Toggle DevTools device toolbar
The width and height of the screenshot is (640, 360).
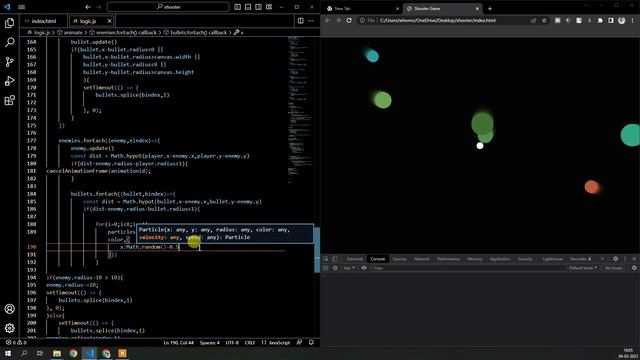[x=335, y=259]
